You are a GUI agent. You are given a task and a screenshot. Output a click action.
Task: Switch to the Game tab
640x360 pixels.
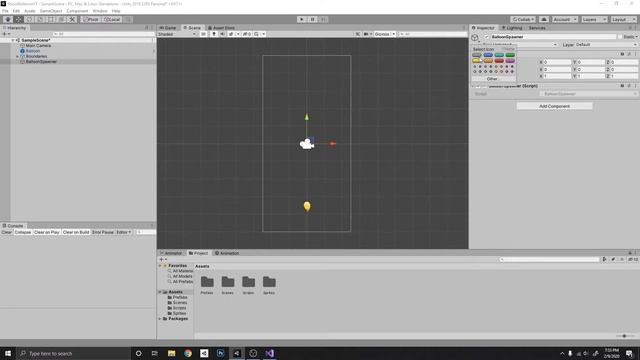(x=168, y=28)
